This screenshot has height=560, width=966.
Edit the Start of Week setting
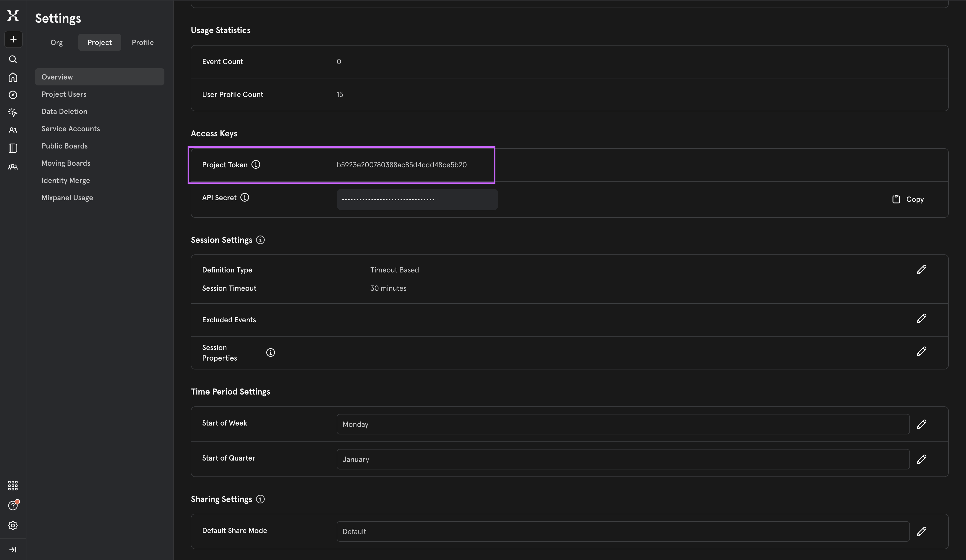pyautogui.click(x=922, y=424)
